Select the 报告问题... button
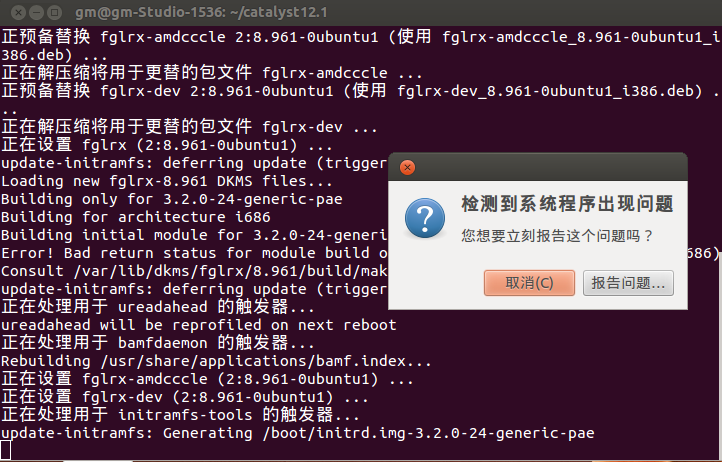The width and height of the screenshot is (722, 462). [x=628, y=282]
